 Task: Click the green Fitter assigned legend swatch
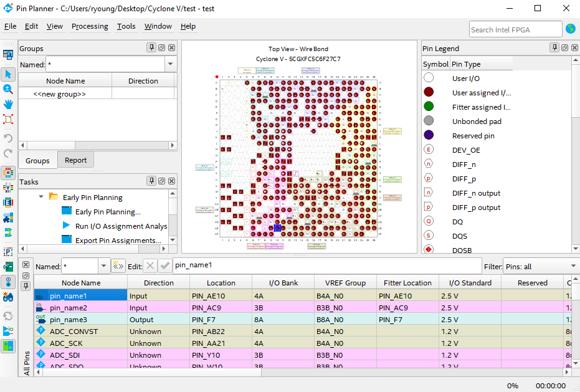[x=429, y=107]
